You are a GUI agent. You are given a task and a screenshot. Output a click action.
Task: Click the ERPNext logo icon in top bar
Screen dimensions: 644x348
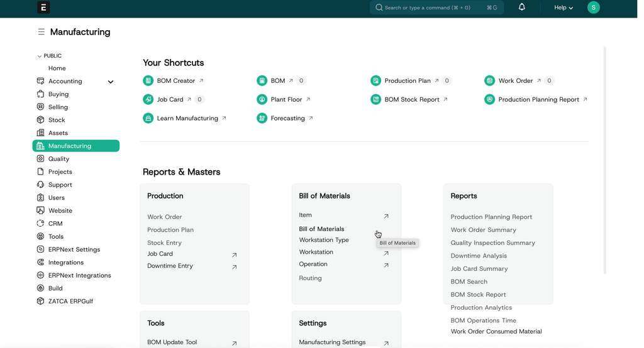(43, 8)
